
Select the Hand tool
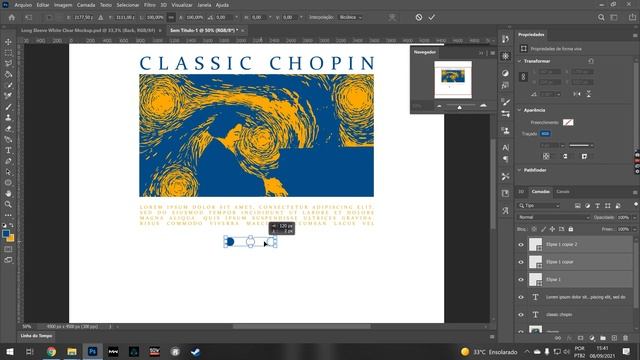[x=8, y=193]
